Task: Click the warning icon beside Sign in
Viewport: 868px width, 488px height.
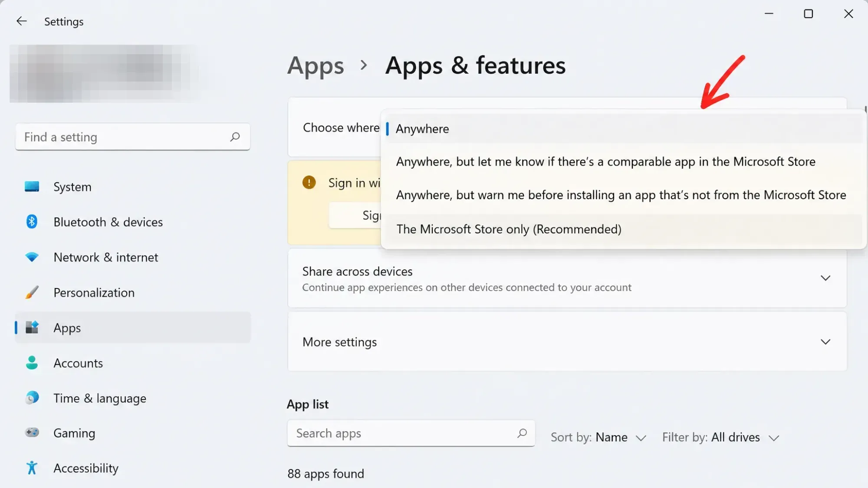Action: [x=309, y=182]
